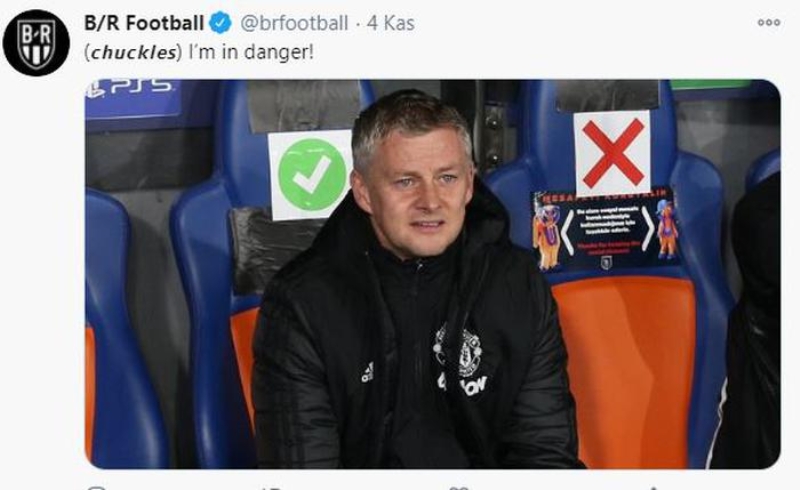Viewport: 800px width, 490px height.
Task: Click the share icon below the photo
Action: 653,488
